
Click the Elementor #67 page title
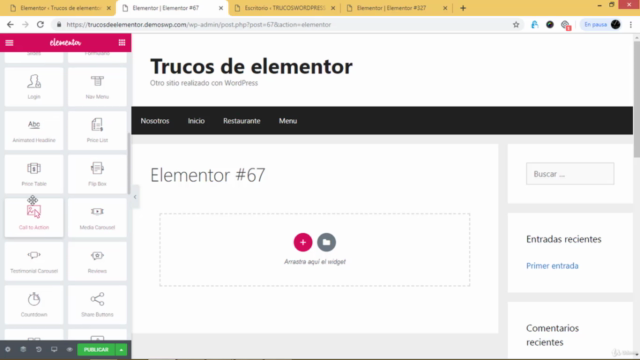pos(208,175)
